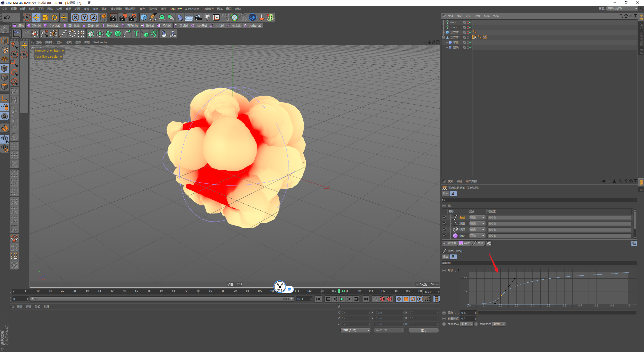Open the RealFlow menu

pyautogui.click(x=176, y=9)
